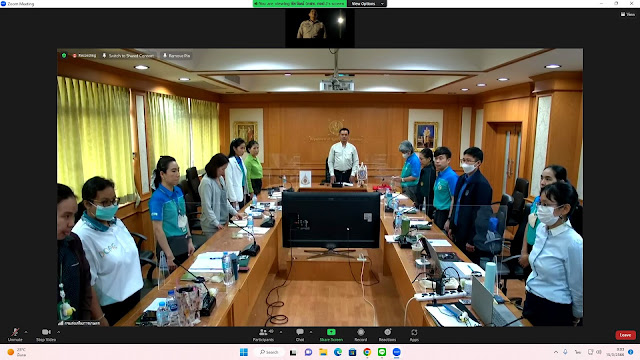
Task: Expand arrow next to Chat
Action: pyautogui.click(x=311, y=332)
